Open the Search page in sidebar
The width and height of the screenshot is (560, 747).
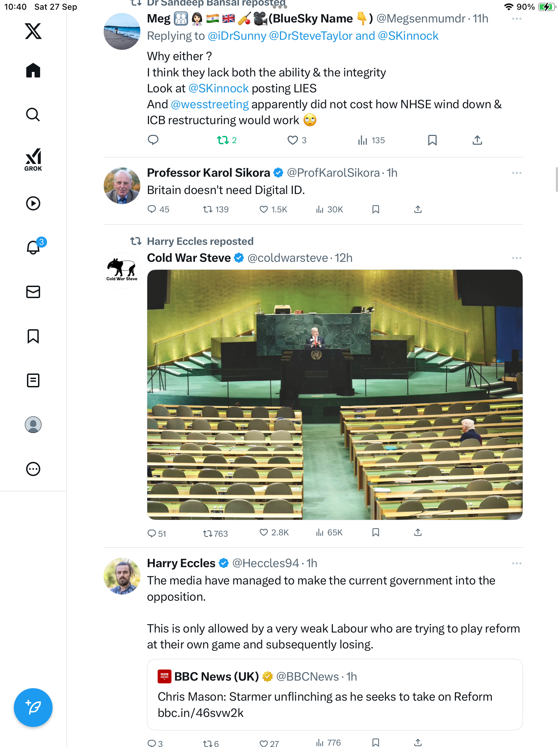[33, 115]
